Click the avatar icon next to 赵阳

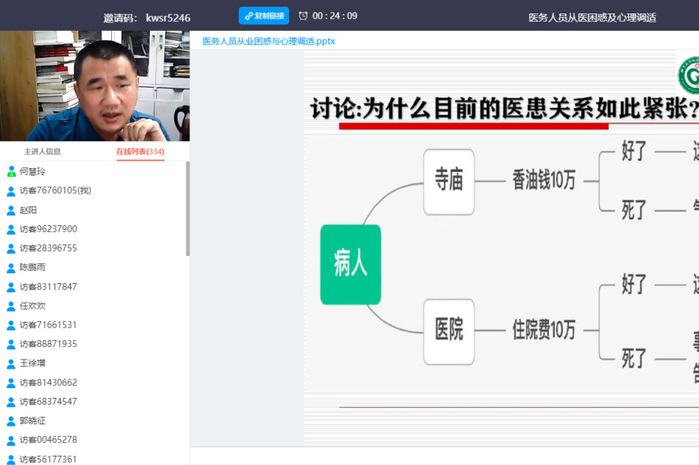(11, 210)
